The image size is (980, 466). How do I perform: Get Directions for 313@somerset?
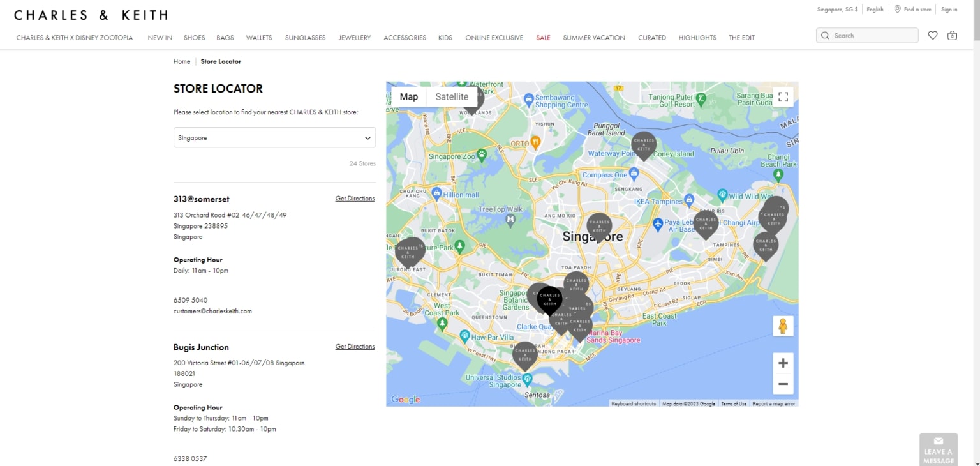[x=355, y=199]
